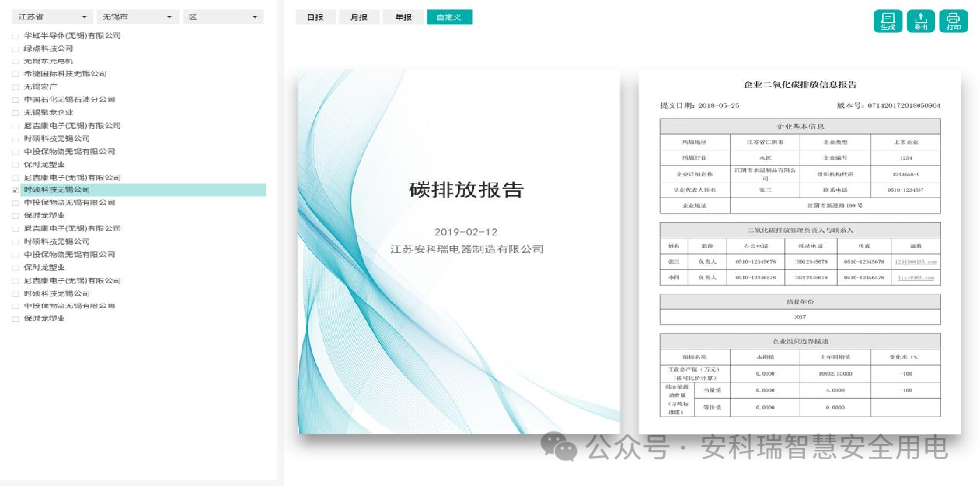Open the lisi@163.com email link

click(916, 277)
